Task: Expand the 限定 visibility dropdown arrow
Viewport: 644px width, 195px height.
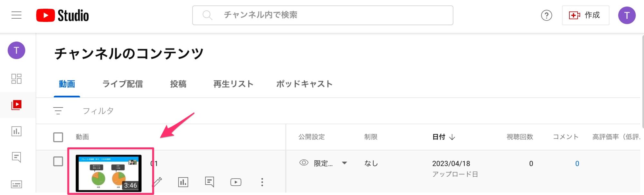Action: point(345,163)
